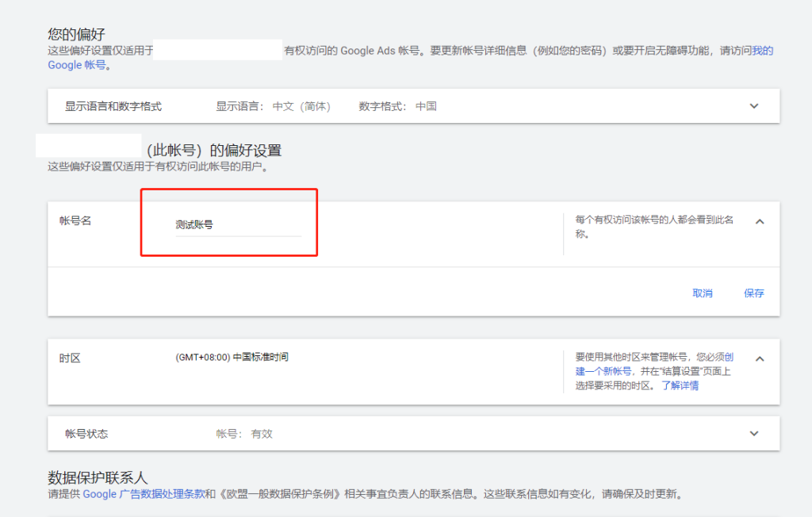Collapse the 时区 section chevron
The height and width of the screenshot is (517, 812).
[x=759, y=359]
